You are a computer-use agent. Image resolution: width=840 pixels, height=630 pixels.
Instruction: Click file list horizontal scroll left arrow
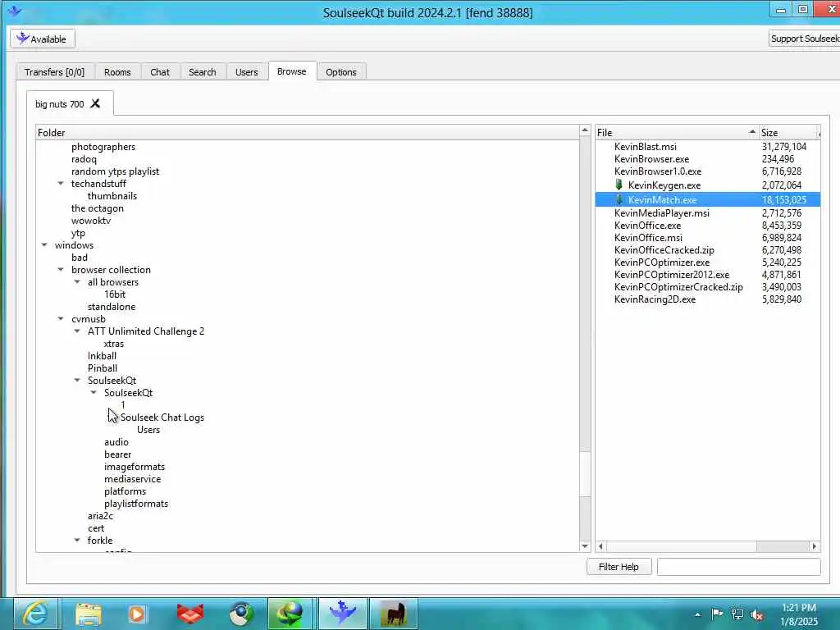pos(600,546)
